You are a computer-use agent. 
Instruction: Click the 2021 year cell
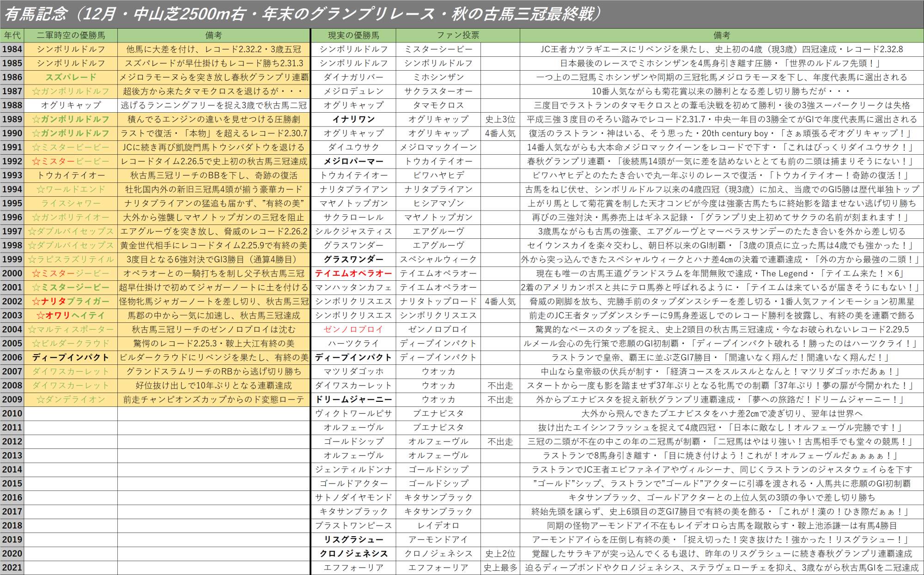click(12, 568)
